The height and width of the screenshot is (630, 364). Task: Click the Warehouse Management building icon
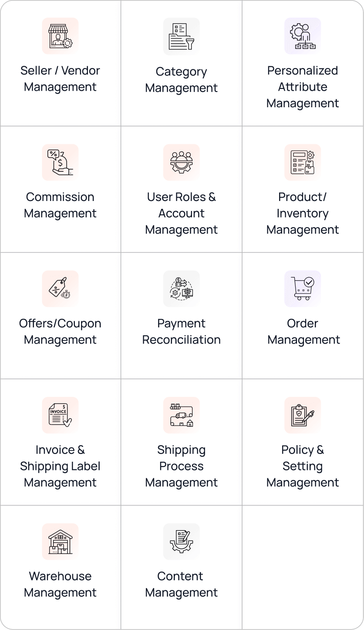[x=60, y=541]
